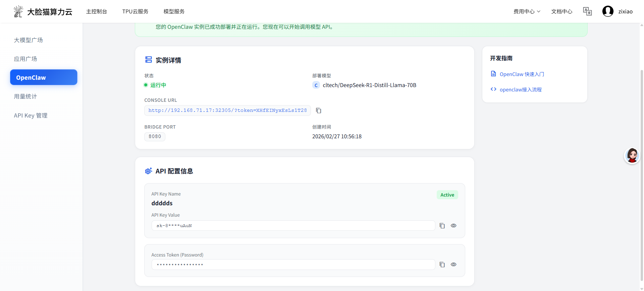Click the 大脸猫算力云 logo

tap(43, 12)
